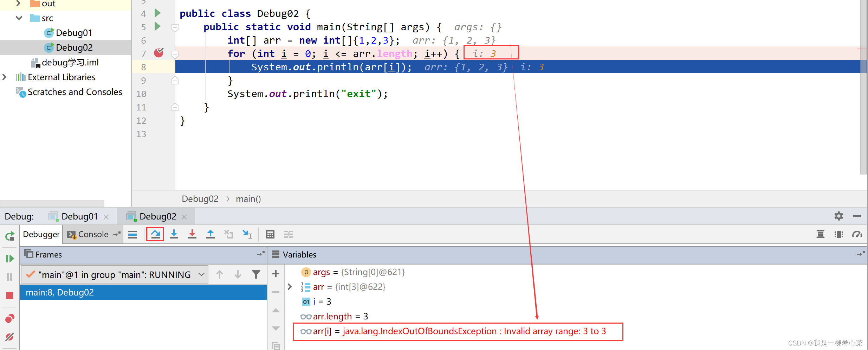868x350 pixels.
Task: Click the Step Into icon
Action: pyautogui.click(x=174, y=234)
